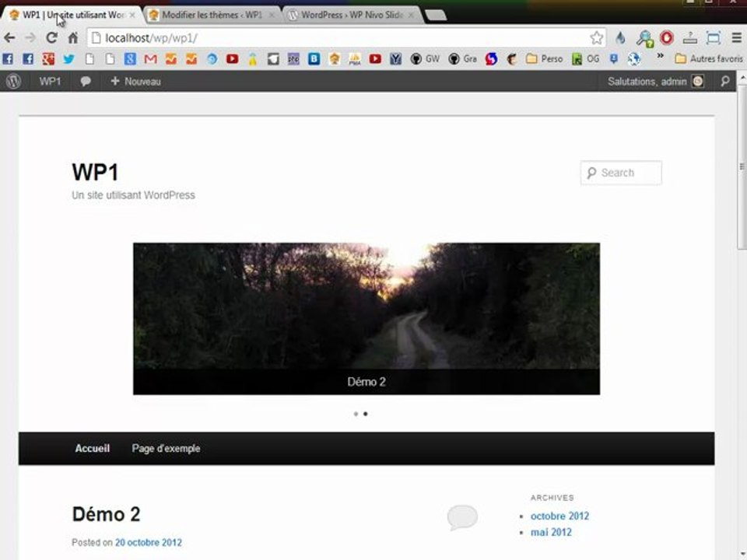
Task: Open the browser home page icon
Action: 72,37
